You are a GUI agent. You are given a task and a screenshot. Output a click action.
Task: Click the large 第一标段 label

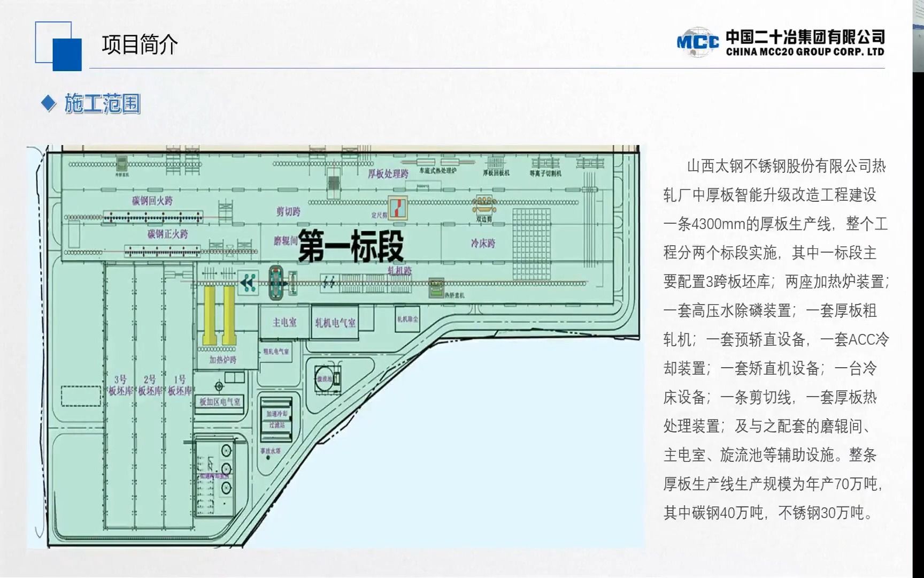350,246
